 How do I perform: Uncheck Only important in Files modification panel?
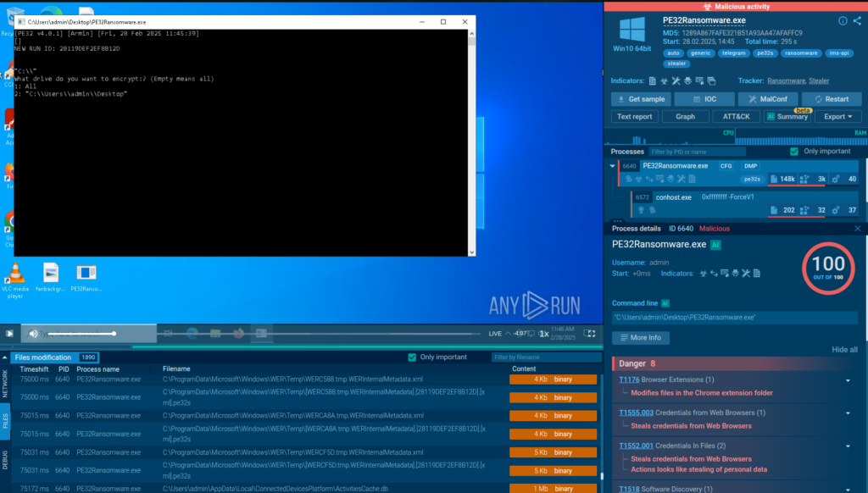[413, 357]
